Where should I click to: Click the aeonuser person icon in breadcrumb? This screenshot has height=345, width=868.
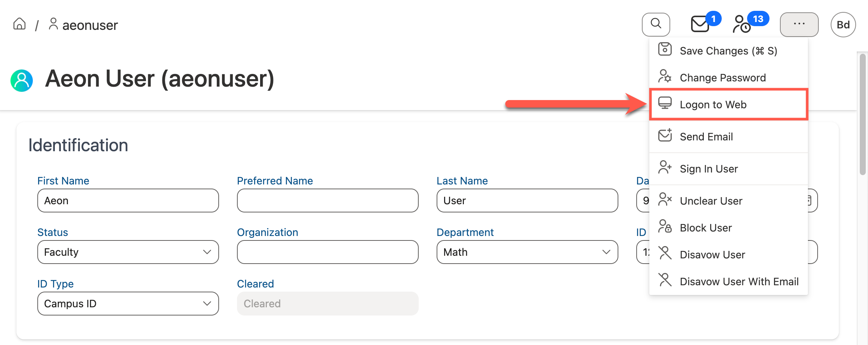coord(53,24)
